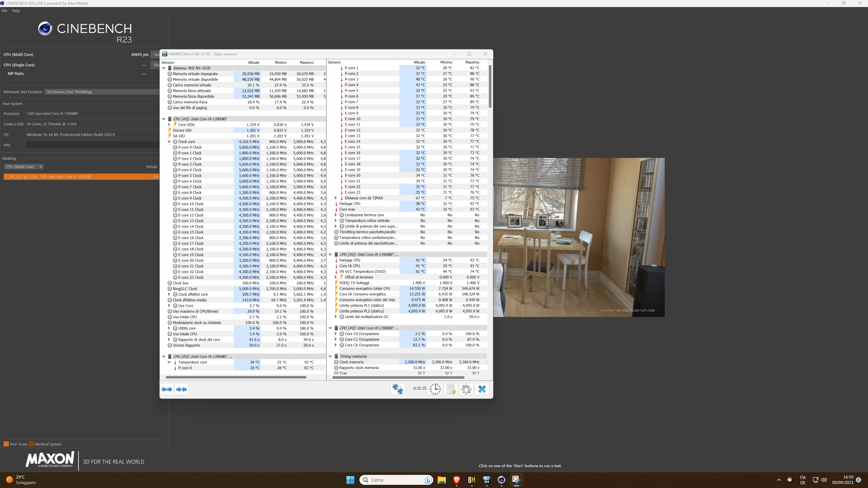Close the sensors panel with the blue X icon
Image resolution: width=868 pixels, height=488 pixels.
coord(482,389)
